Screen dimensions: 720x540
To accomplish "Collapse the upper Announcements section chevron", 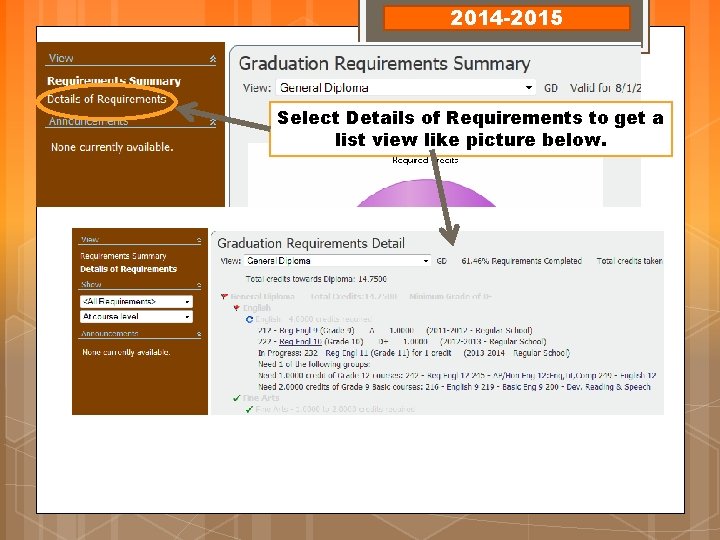I will pyautogui.click(x=213, y=122).
